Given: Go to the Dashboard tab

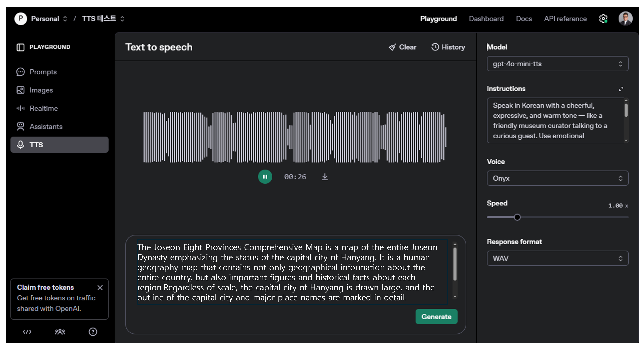Looking at the screenshot, I should (x=486, y=19).
